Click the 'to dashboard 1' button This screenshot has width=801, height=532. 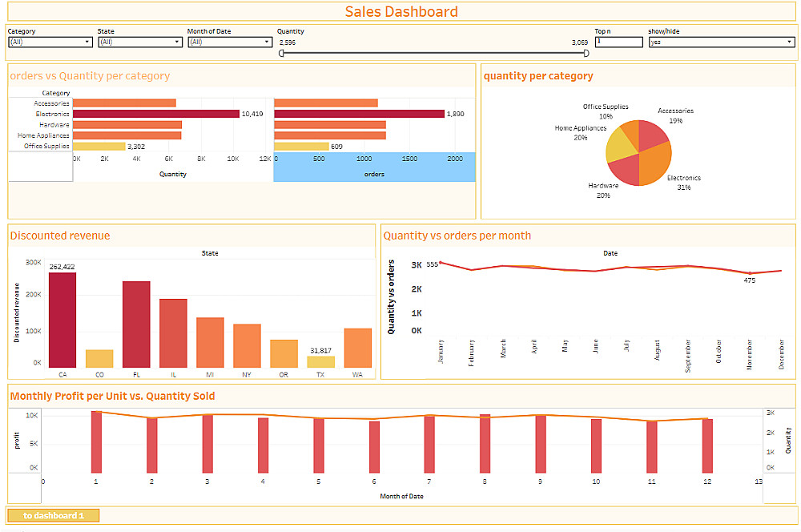(x=54, y=515)
